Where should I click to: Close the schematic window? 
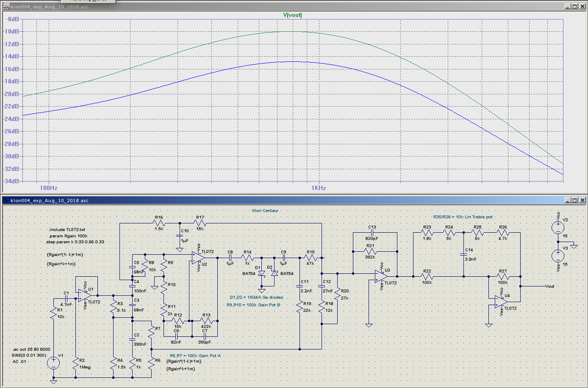tap(582, 200)
